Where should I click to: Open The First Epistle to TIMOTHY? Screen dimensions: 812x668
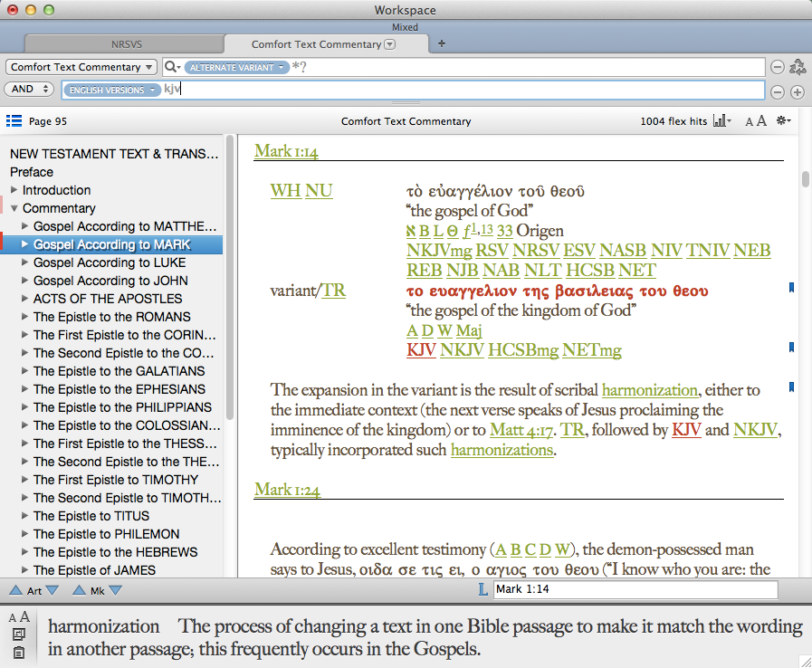coord(116,480)
